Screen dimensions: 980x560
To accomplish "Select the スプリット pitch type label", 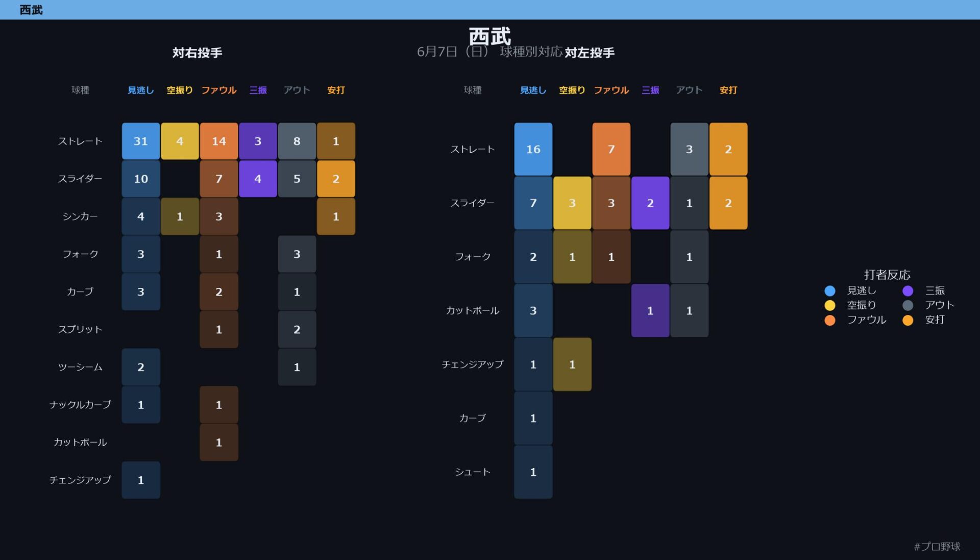I will coord(80,329).
